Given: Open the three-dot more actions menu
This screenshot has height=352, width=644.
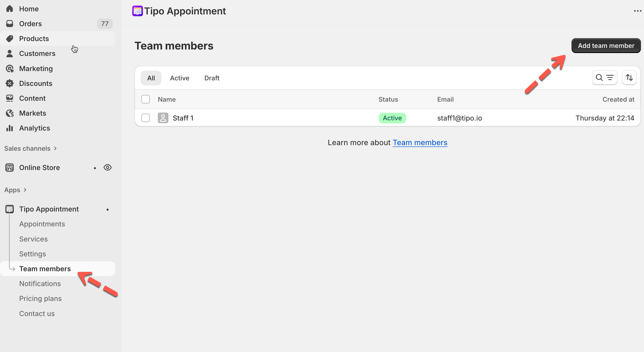Looking at the screenshot, I should click(637, 11).
